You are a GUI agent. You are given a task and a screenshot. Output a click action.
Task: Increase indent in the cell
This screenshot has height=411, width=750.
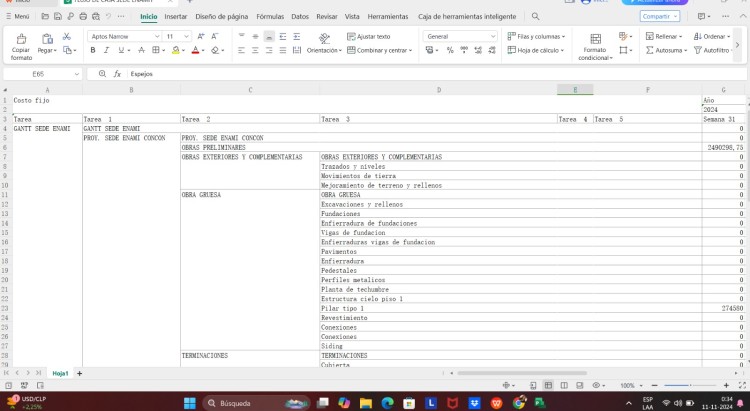click(297, 36)
